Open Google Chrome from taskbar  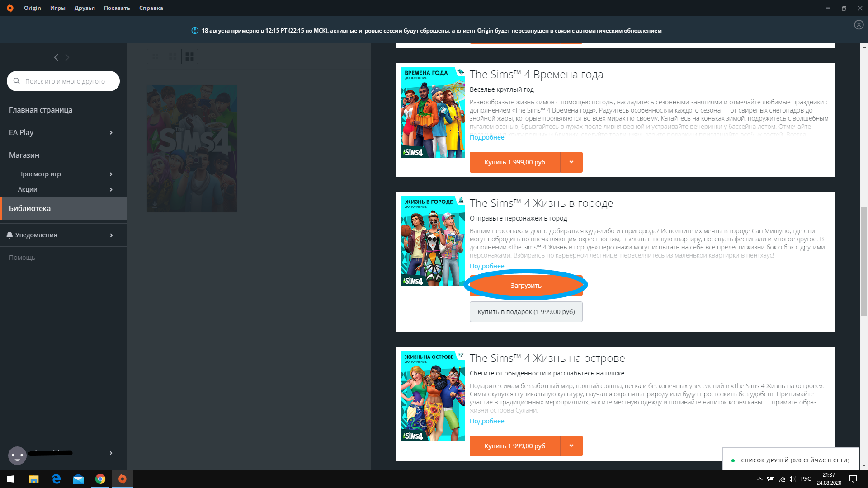[100, 479]
